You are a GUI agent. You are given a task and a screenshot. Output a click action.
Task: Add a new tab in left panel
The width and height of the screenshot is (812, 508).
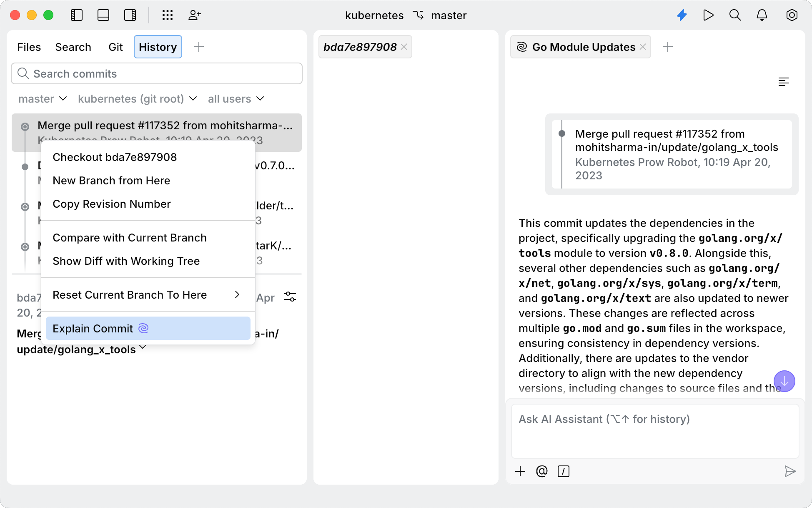[x=199, y=47]
